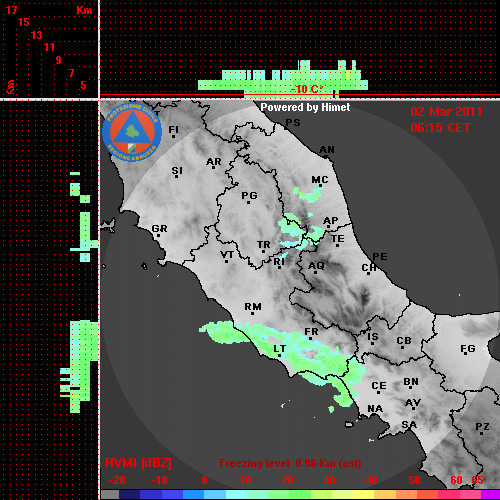
Task: Click the PE city label on map
Action: [380, 256]
